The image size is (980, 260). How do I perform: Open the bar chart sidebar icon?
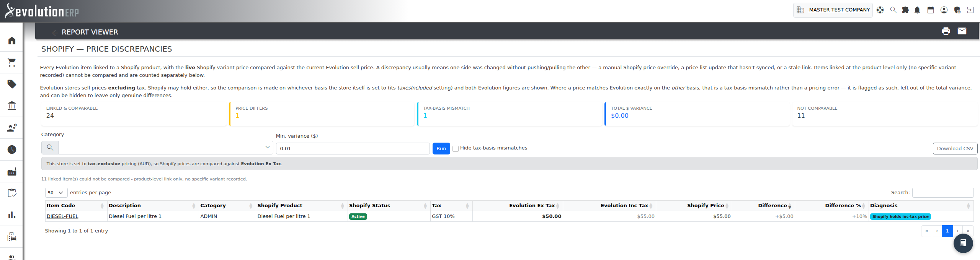[x=12, y=215]
